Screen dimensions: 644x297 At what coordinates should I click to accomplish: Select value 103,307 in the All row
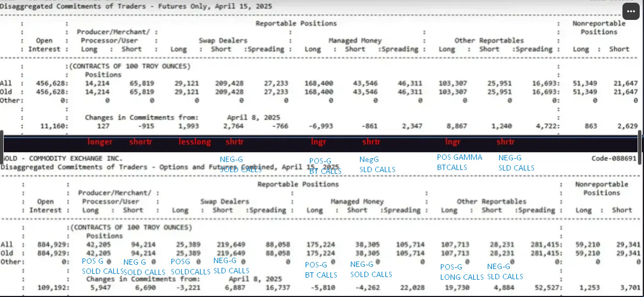453,83
